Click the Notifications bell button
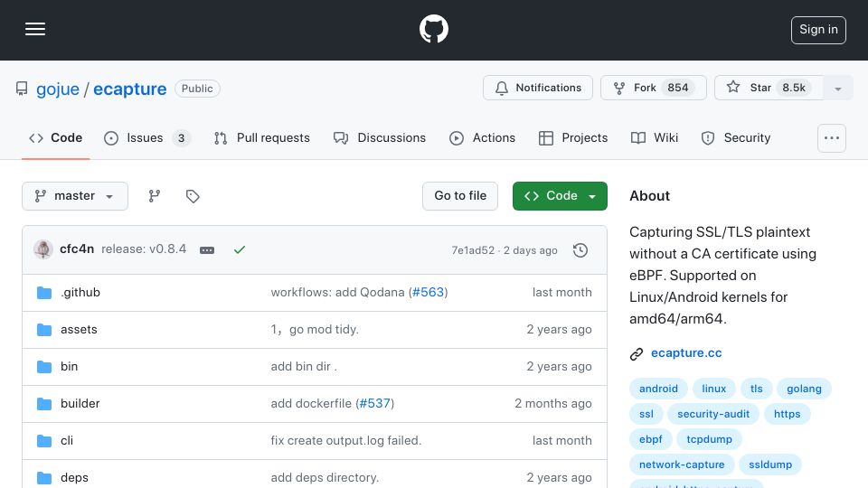868x488 pixels. click(537, 88)
